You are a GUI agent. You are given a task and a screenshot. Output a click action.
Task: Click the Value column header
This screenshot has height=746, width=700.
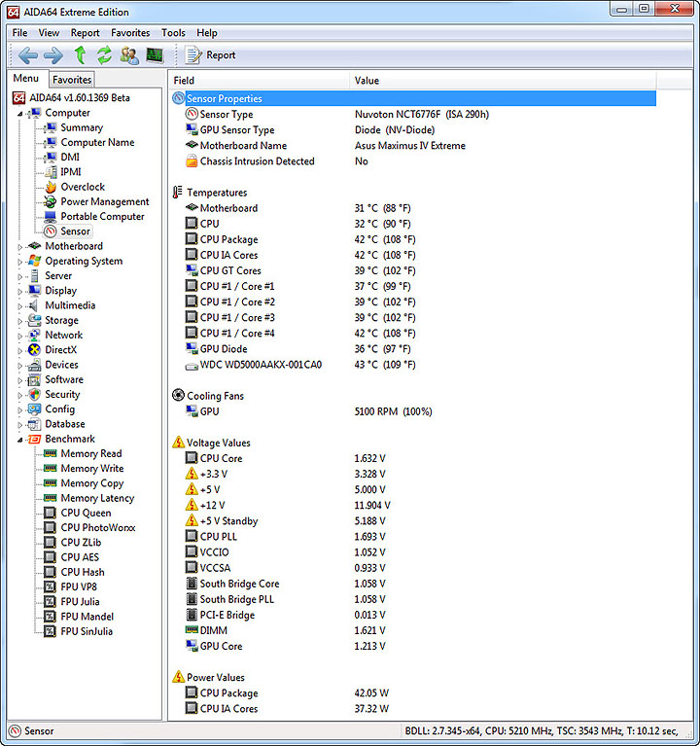pos(503,81)
